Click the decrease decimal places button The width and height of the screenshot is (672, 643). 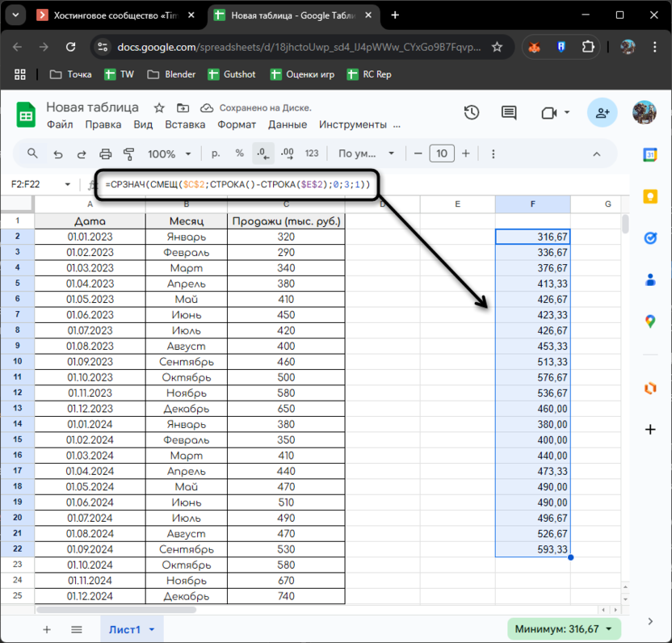(262, 153)
